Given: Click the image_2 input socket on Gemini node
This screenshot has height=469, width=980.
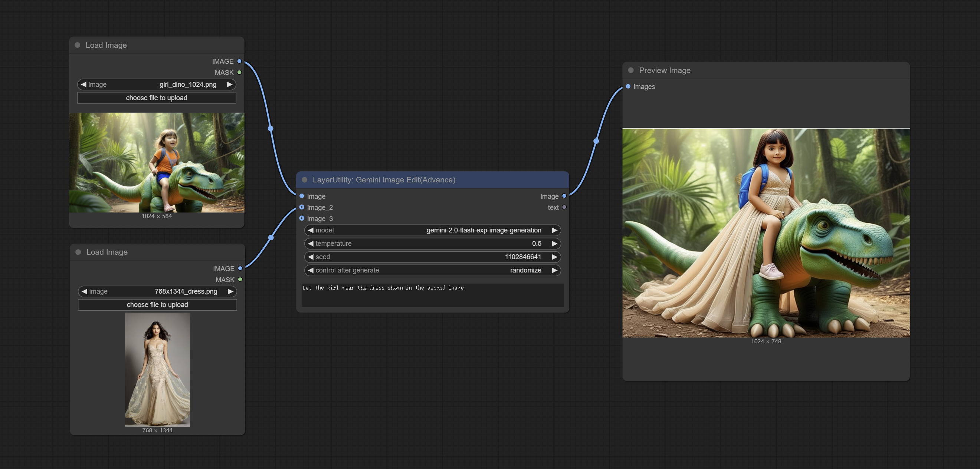Looking at the screenshot, I should click(302, 207).
